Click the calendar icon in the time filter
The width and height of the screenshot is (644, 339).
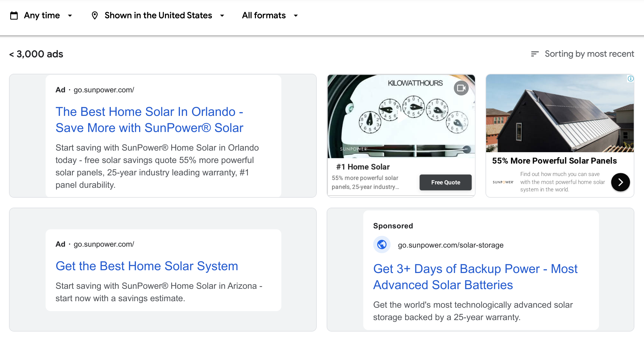tap(14, 15)
